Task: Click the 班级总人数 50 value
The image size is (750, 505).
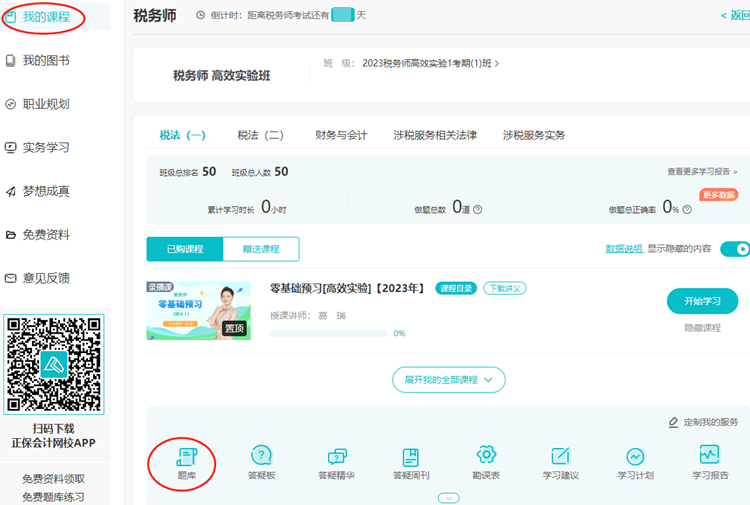Action: [x=281, y=171]
